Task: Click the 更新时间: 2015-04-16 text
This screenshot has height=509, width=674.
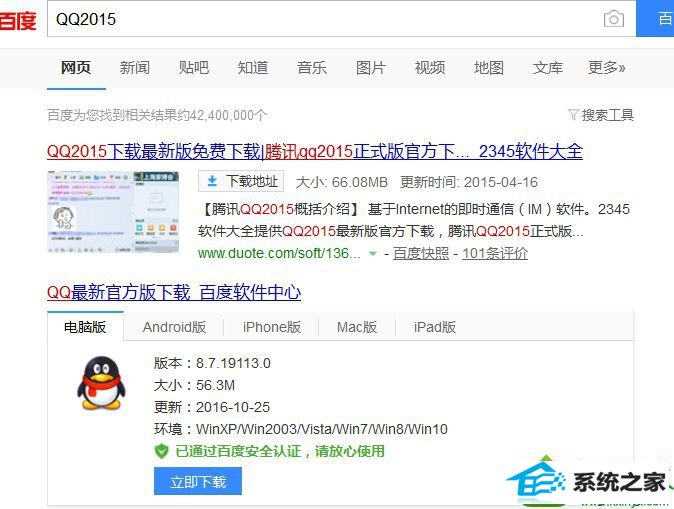Action: tap(469, 182)
